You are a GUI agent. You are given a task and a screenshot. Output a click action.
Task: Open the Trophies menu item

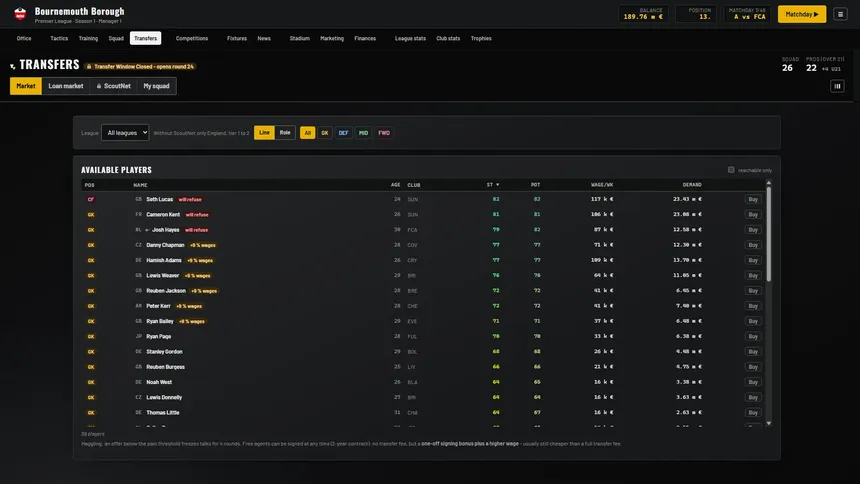[481, 38]
